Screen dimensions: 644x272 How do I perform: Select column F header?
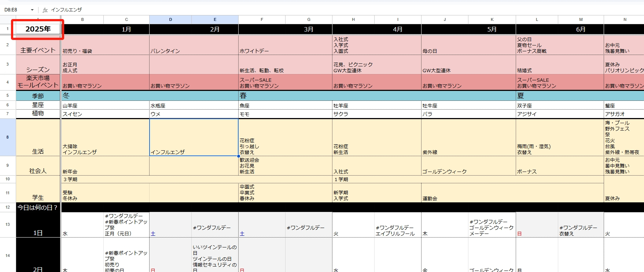(262, 19)
